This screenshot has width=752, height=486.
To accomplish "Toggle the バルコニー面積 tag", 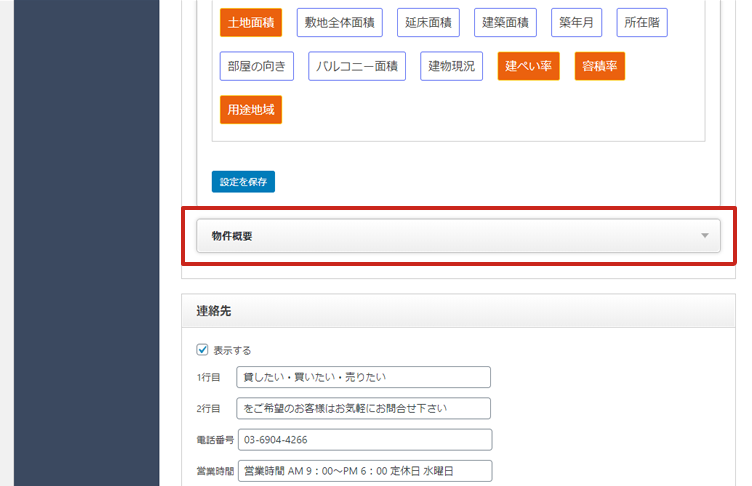I will click(x=357, y=66).
